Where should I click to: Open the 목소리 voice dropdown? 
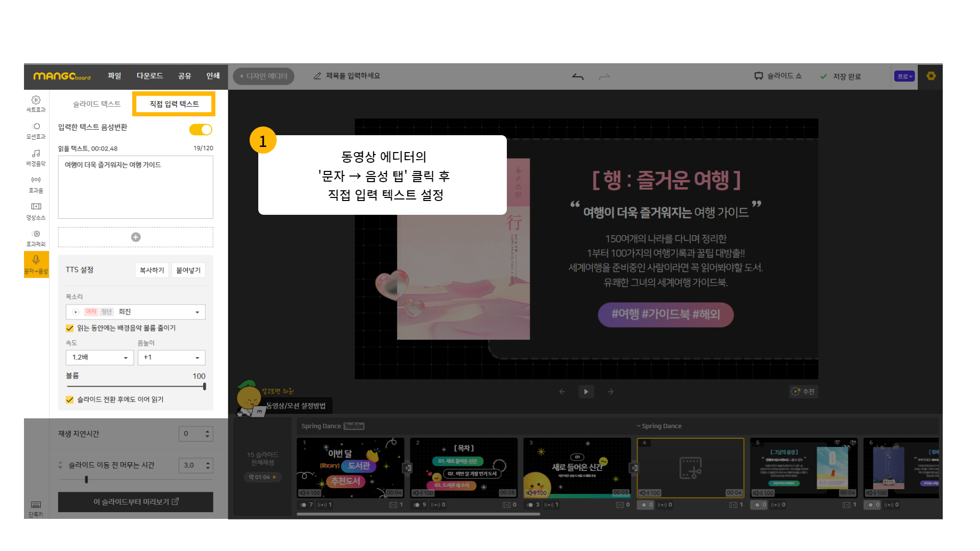(x=136, y=312)
